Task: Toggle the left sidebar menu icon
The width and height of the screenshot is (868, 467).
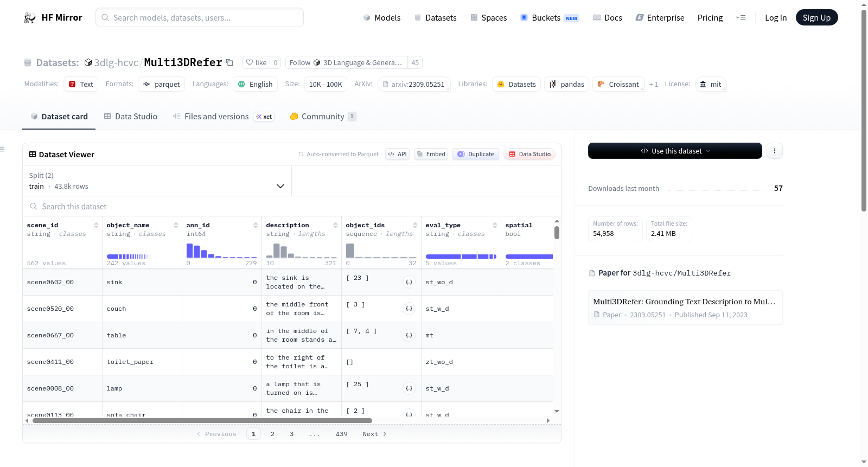Action: [x=2, y=149]
